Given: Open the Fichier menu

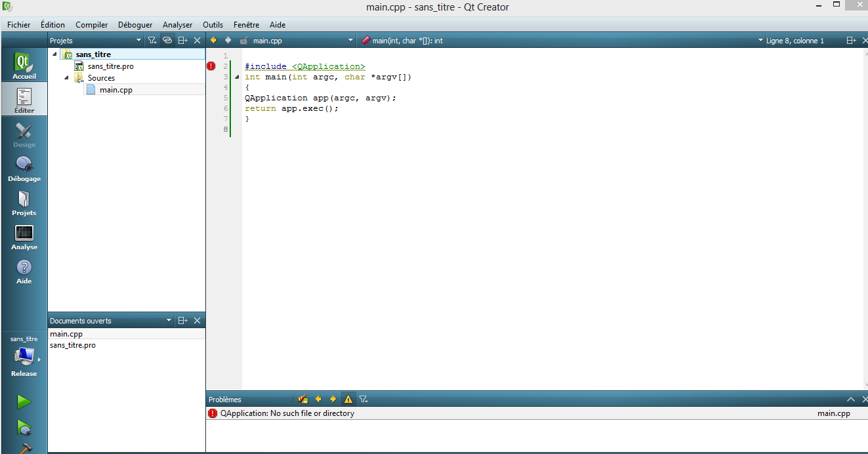Looking at the screenshot, I should [x=19, y=25].
